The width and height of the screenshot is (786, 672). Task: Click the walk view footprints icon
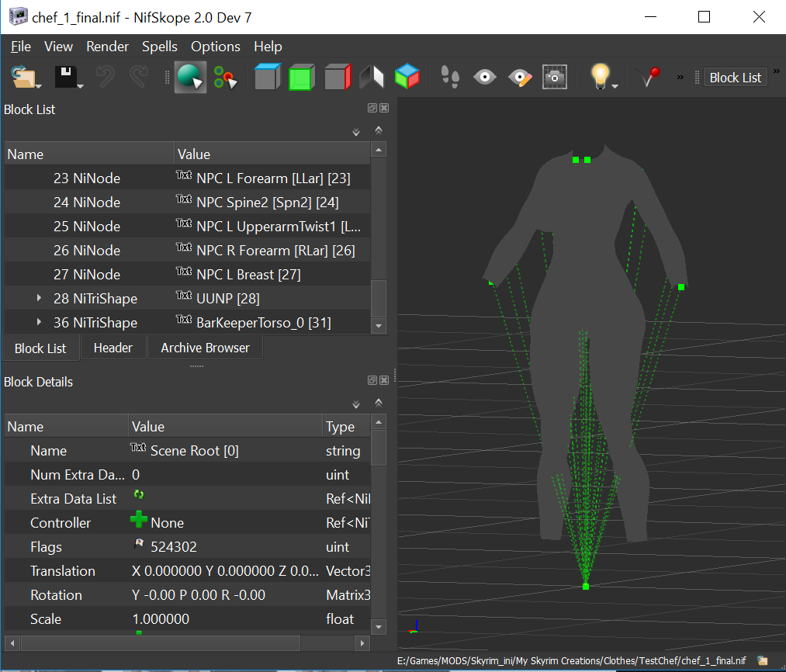(x=450, y=77)
